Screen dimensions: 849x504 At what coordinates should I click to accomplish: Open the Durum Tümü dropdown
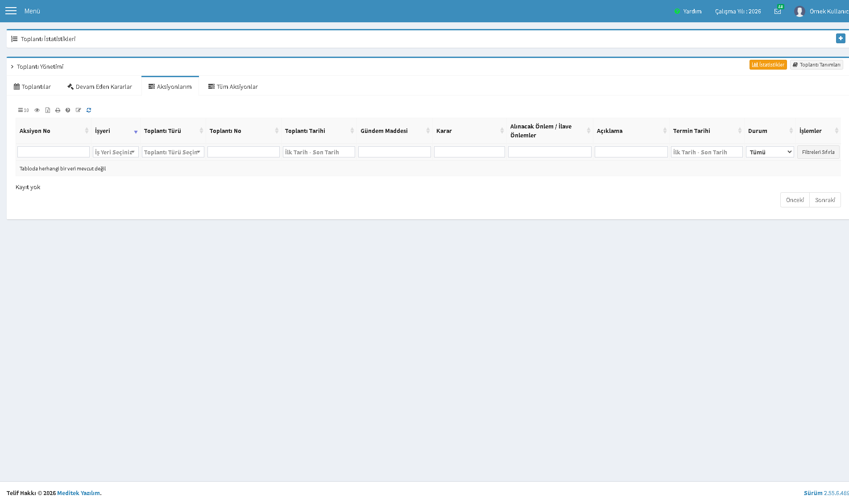coord(770,152)
